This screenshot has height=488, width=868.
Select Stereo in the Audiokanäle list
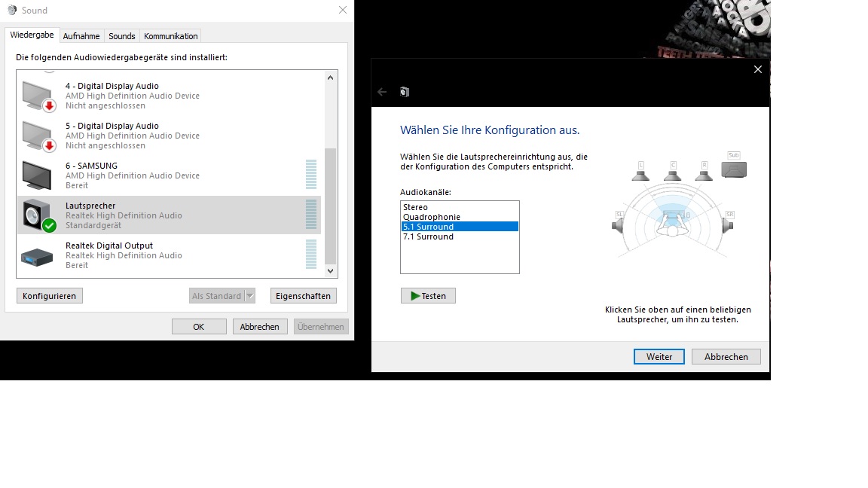click(x=460, y=207)
